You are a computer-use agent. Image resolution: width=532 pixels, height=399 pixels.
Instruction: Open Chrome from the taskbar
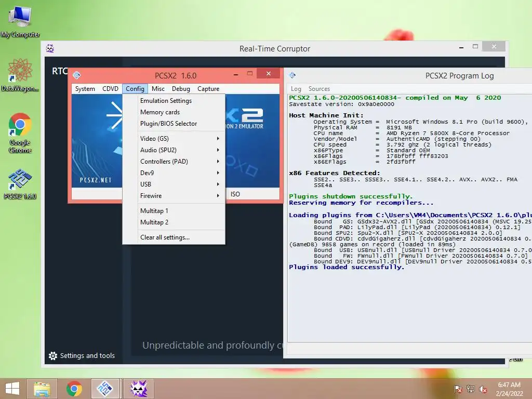pos(74,389)
